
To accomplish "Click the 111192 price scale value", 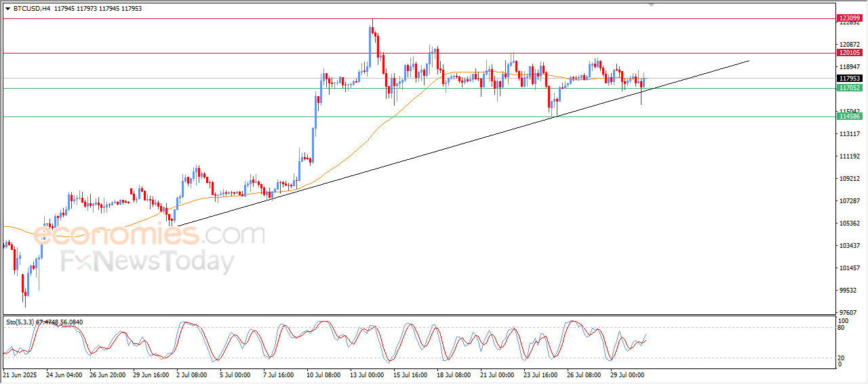I will tap(849, 156).
